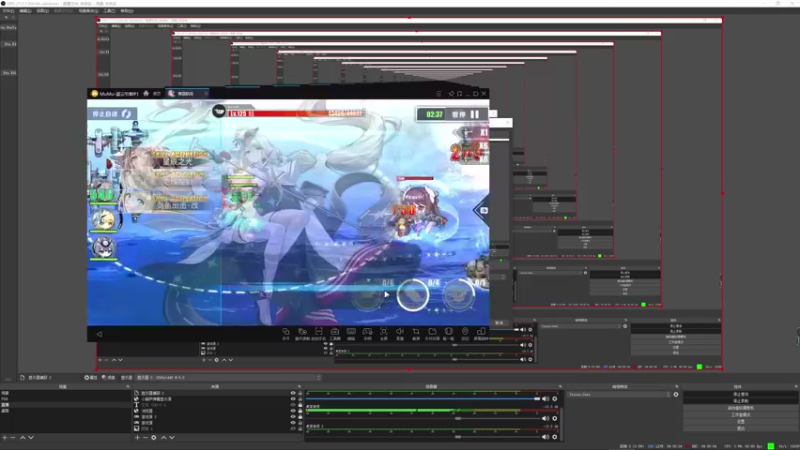This screenshot has height=450, width=800.
Task: Expand game side panel arrow on right edge
Action: pos(482,210)
